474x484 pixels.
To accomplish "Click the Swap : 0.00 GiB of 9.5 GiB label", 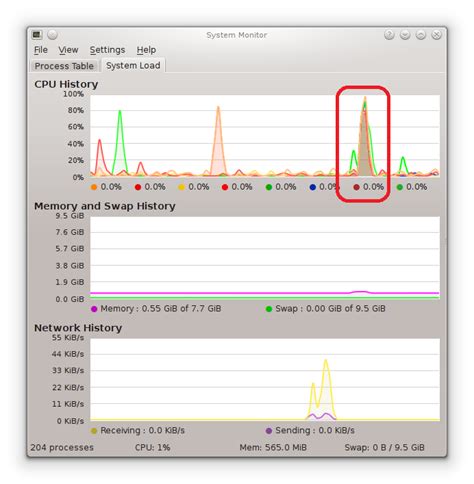I will pos(330,309).
